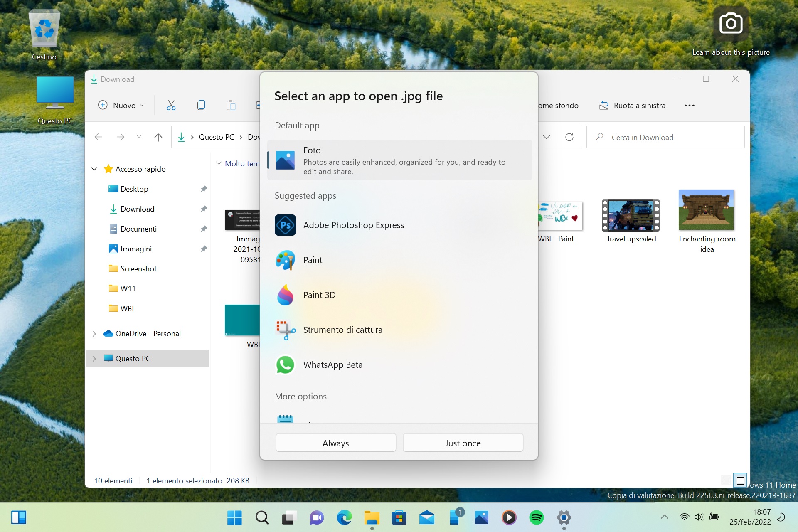The height and width of the screenshot is (532, 798).
Task: Show hidden system tray icons
Action: tap(664, 517)
